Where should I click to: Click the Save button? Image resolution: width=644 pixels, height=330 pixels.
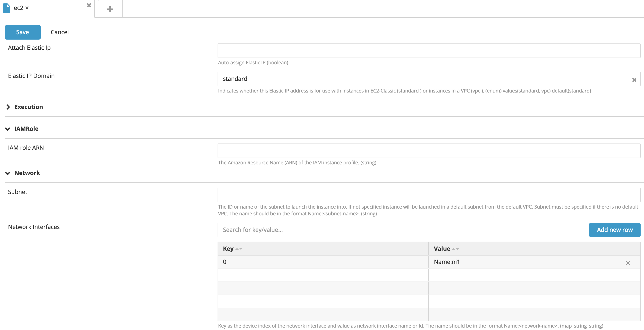pyautogui.click(x=23, y=32)
